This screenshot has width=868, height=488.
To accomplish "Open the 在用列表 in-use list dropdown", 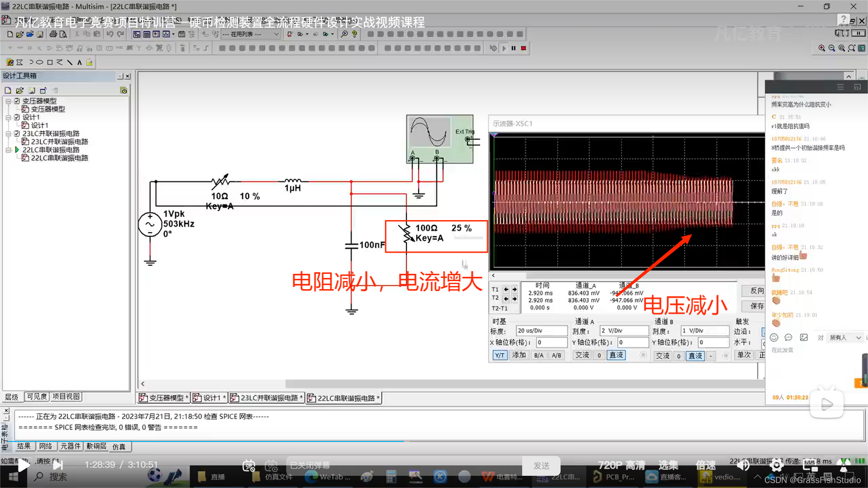I will 276,34.
